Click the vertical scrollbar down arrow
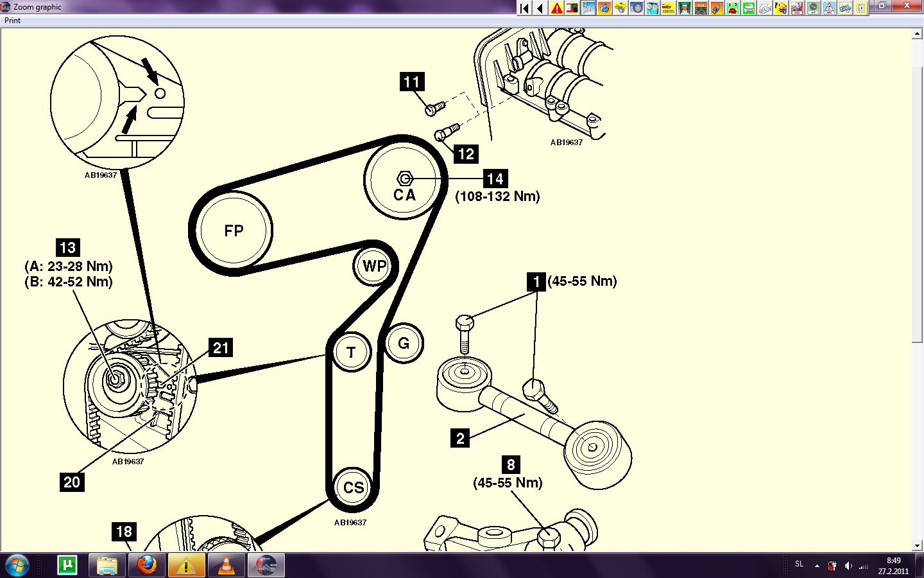The width and height of the screenshot is (924, 578). tap(918, 545)
